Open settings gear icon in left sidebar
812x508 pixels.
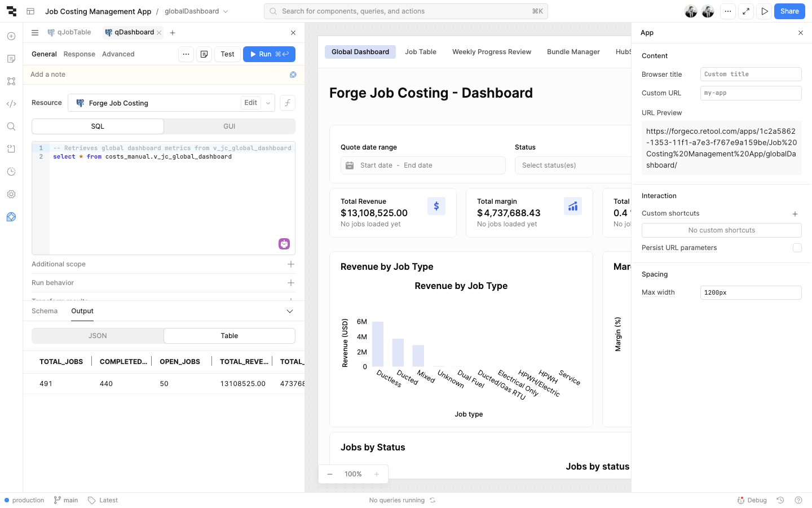pyautogui.click(x=11, y=194)
